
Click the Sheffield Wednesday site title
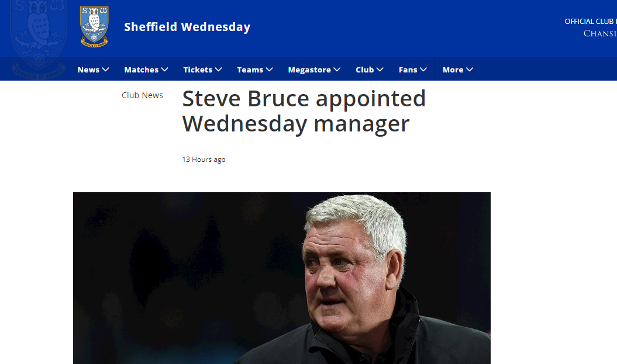tap(187, 27)
